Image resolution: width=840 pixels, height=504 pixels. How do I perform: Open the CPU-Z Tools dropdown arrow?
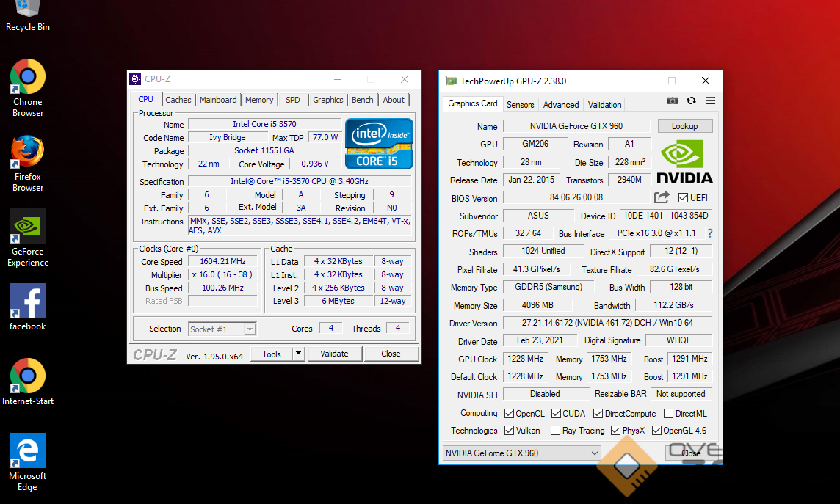[298, 354]
